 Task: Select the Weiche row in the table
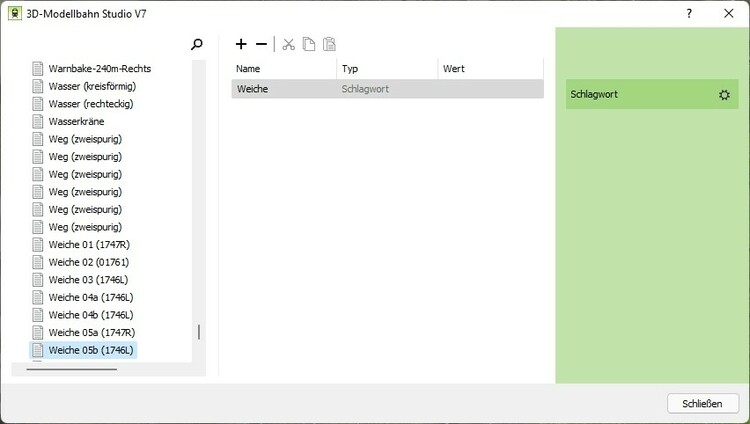pyautogui.click(x=387, y=89)
